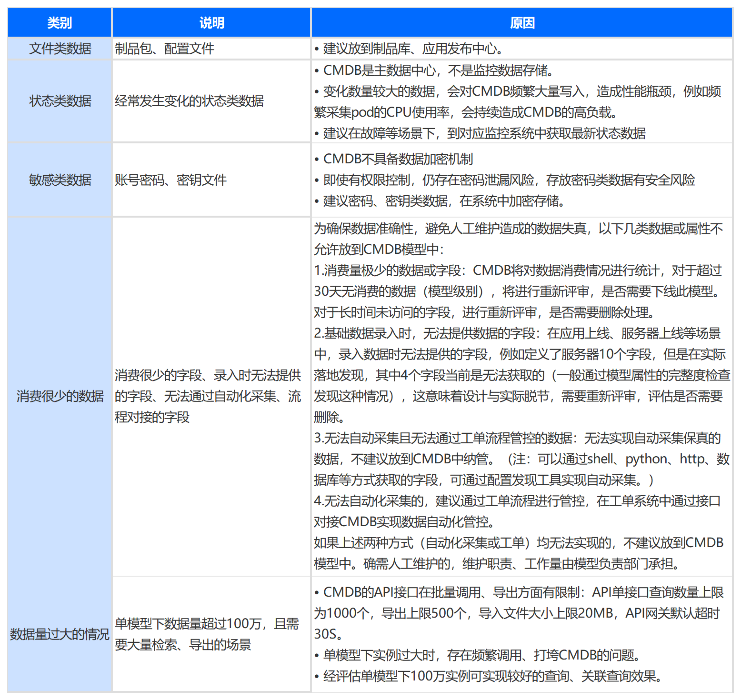
Task: Click the 说明 column header
Action: pos(211,22)
